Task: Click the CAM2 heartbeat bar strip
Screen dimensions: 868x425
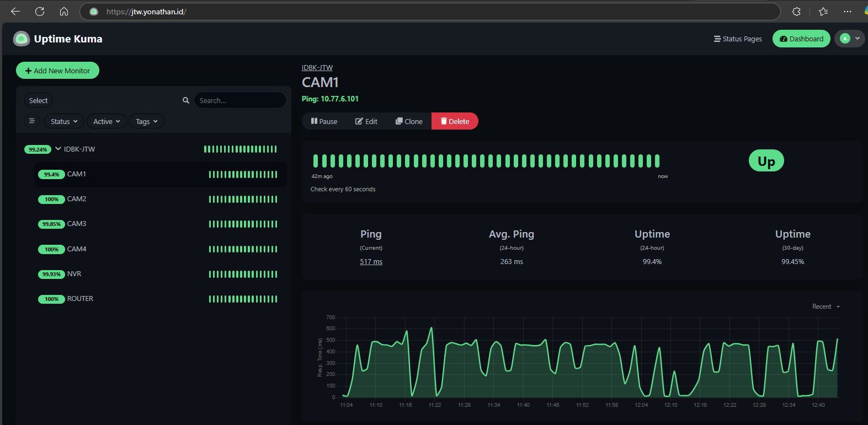Action: 243,199
